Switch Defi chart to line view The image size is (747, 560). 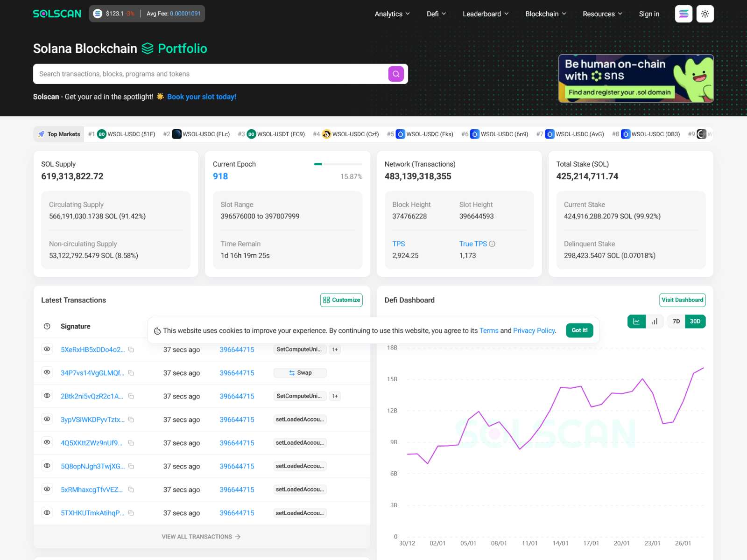[636, 322]
